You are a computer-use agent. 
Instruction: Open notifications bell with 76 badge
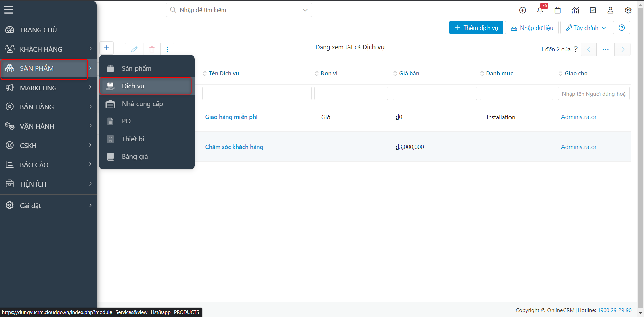[540, 10]
